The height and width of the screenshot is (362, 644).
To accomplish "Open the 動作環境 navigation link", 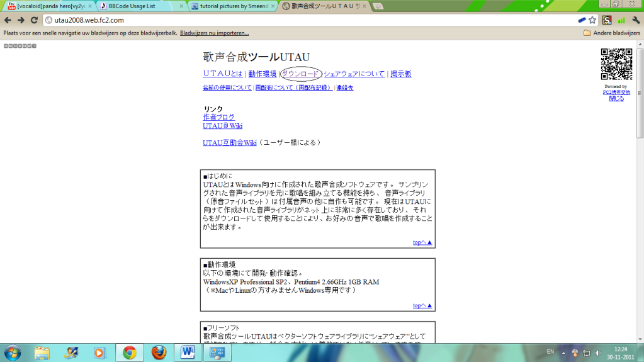I will [x=262, y=74].
